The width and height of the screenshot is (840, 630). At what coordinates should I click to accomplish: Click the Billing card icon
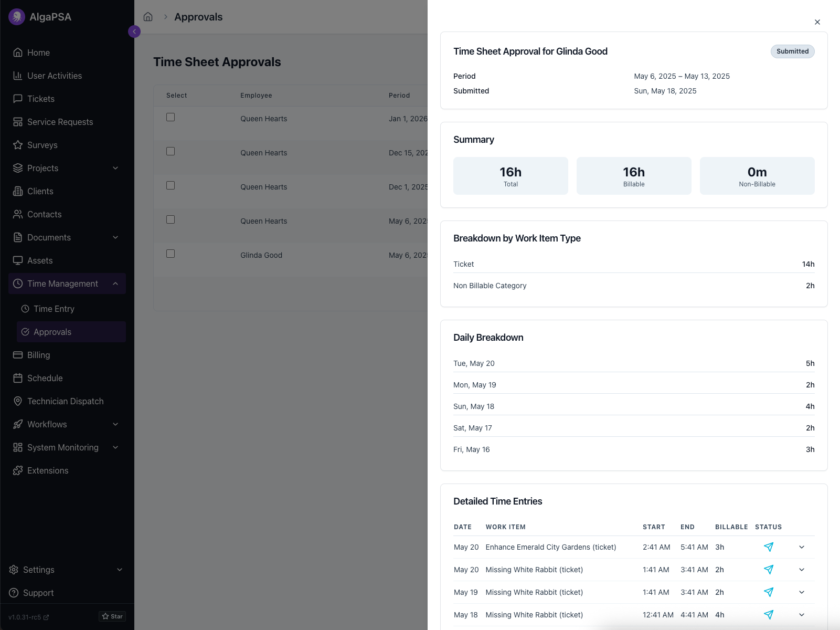tap(18, 355)
